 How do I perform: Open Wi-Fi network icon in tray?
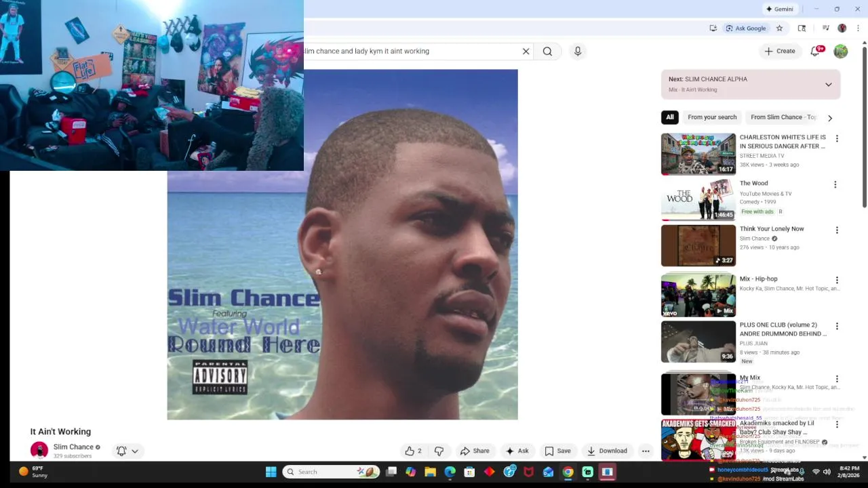(816, 472)
